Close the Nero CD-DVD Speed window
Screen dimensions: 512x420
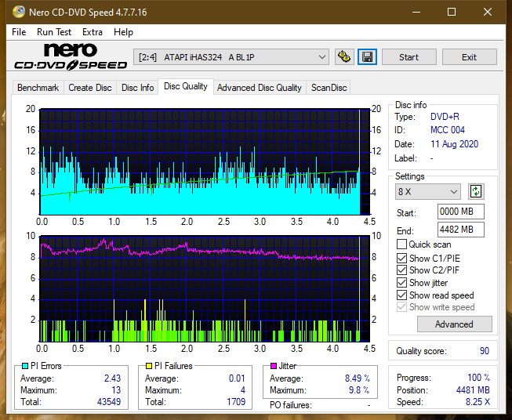pos(488,12)
